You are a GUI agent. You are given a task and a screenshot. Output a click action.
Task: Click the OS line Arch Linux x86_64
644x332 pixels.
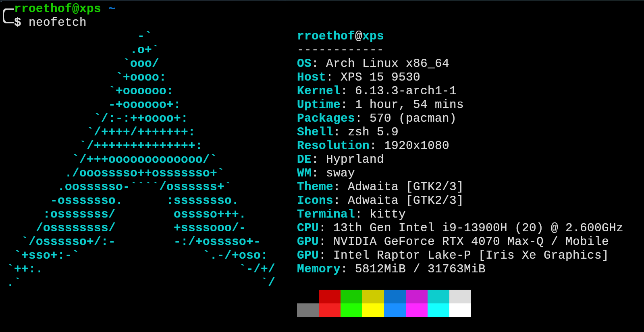373,63
